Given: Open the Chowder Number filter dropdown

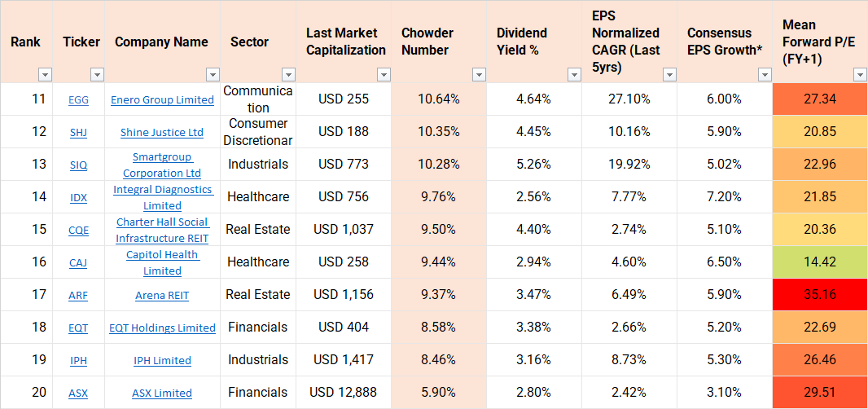Looking at the screenshot, I should pyautogui.click(x=479, y=75).
